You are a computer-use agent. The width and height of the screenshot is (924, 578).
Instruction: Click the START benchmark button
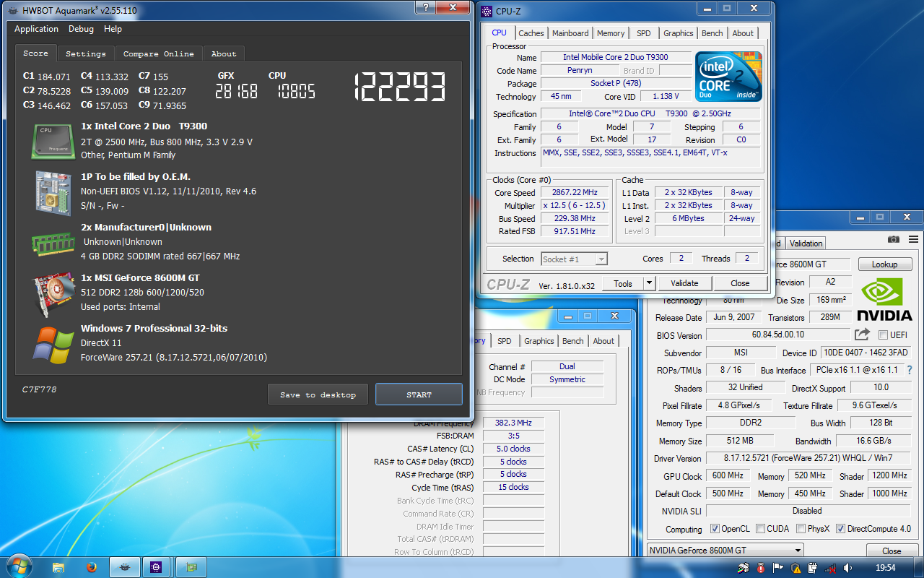pyautogui.click(x=419, y=394)
